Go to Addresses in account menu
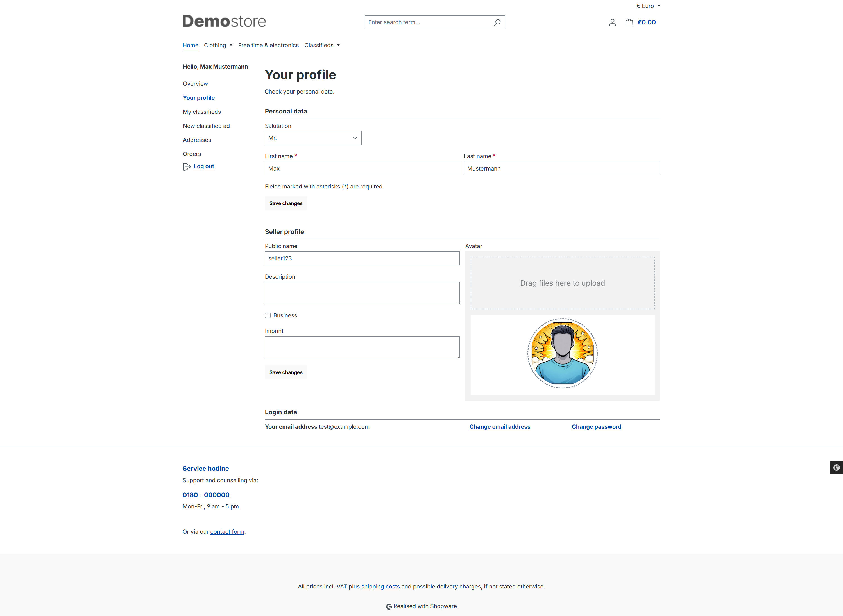The image size is (843, 616). click(197, 140)
